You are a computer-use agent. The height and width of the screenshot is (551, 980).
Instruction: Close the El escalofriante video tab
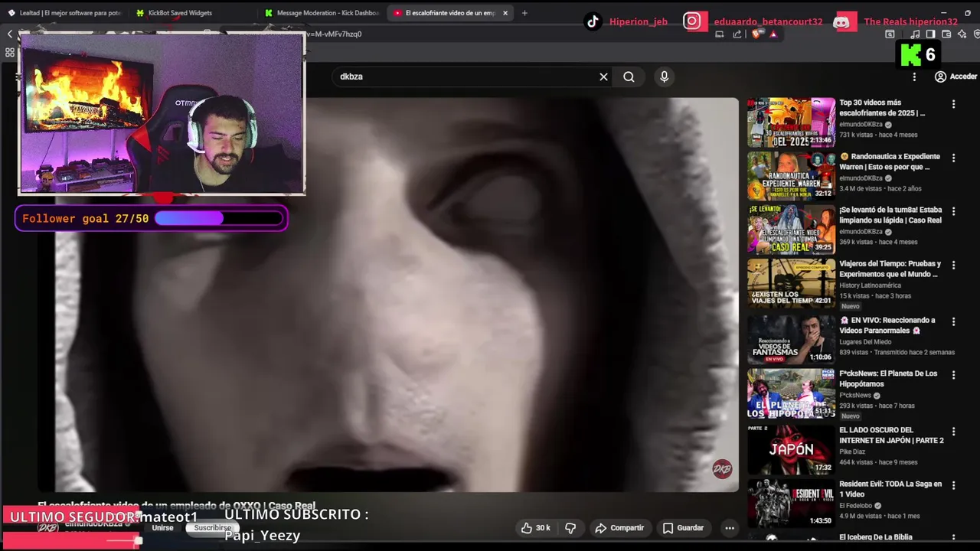pyautogui.click(x=505, y=13)
